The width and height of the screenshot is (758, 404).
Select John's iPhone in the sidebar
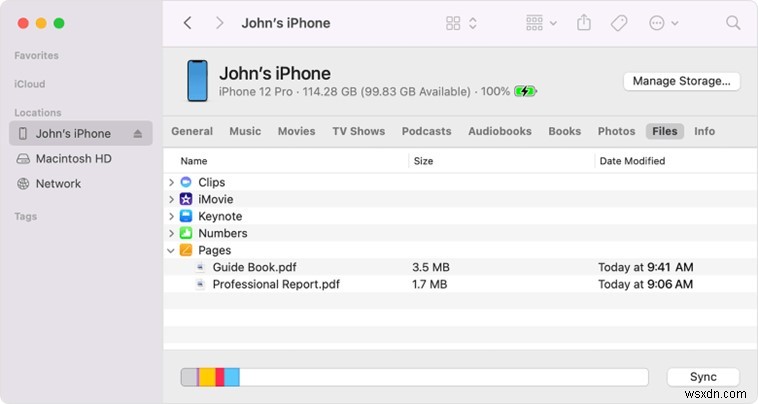pos(81,133)
